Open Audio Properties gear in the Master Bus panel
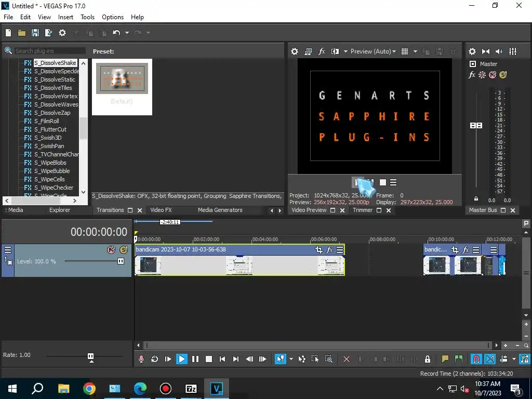This screenshot has height=399, width=532. (472, 51)
